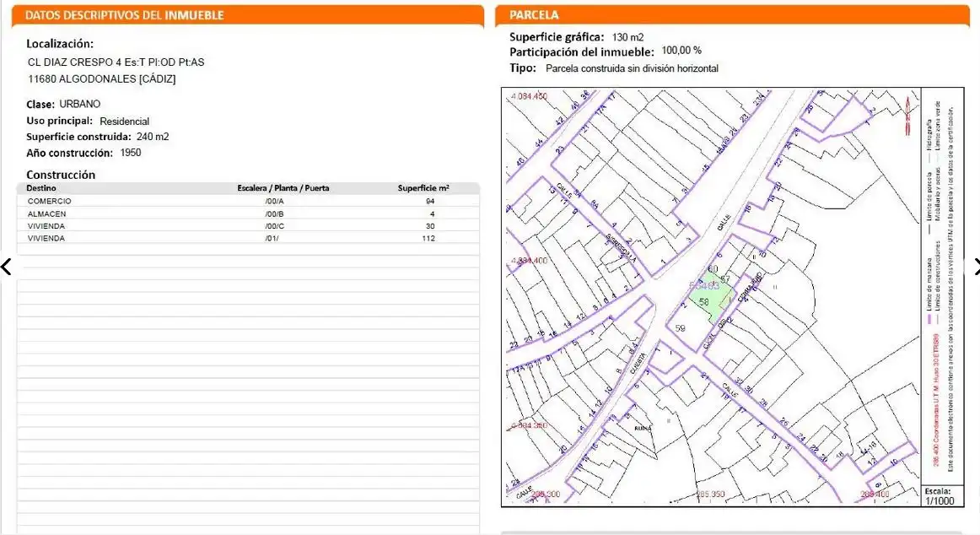Click the parcel number '59' on the map
The height and width of the screenshot is (535, 980).
point(680,328)
